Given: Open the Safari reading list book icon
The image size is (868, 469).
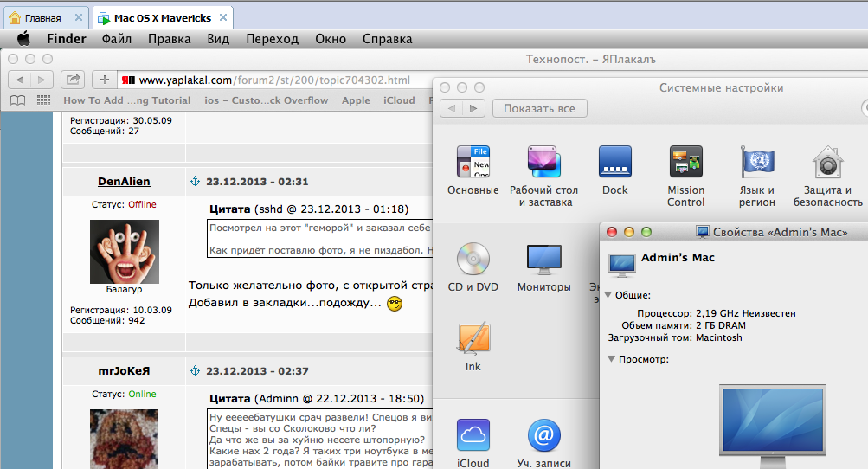Looking at the screenshot, I should (18, 100).
